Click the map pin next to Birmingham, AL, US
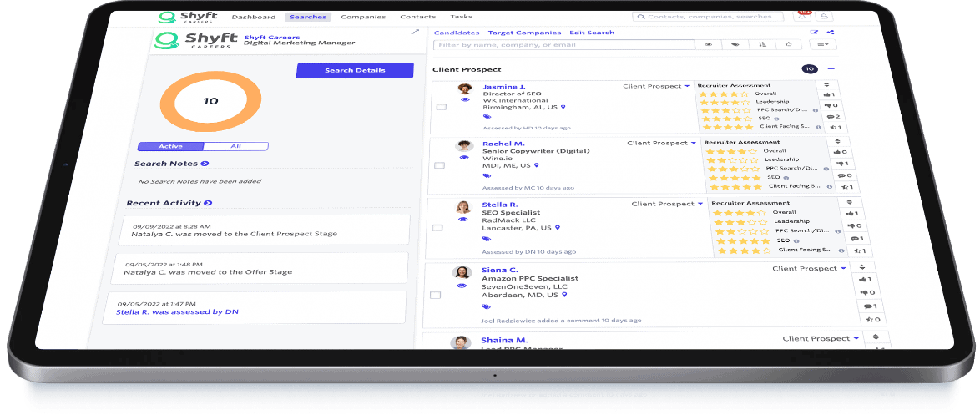 pyautogui.click(x=563, y=108)
